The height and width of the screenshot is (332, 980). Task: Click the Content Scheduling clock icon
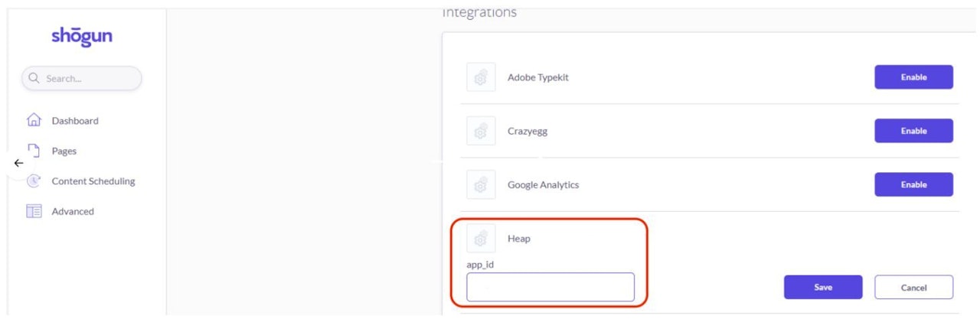point(34,181)
